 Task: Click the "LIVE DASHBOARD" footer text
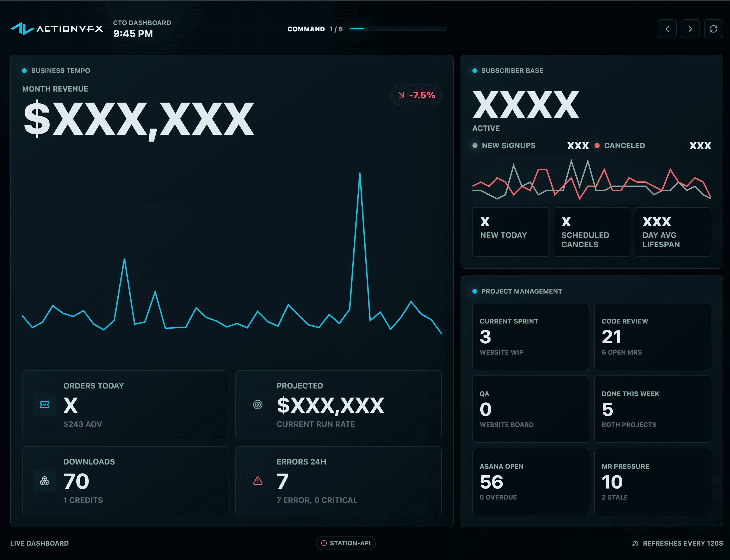[x=39, y=543]
